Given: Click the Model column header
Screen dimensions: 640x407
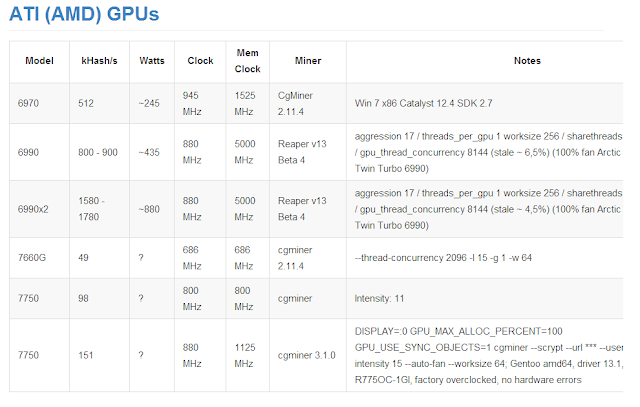Looking at the screenshot, I should coord(39,61).
